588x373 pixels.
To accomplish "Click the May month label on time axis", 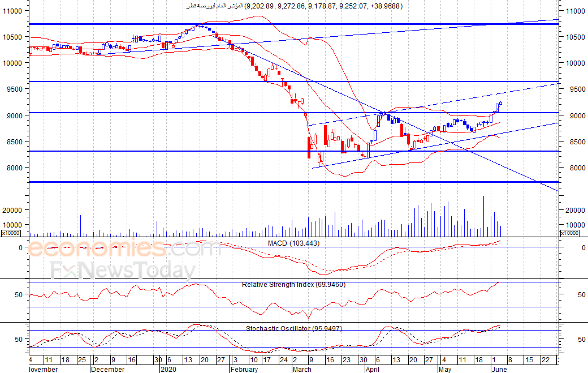I will [445, 369].
